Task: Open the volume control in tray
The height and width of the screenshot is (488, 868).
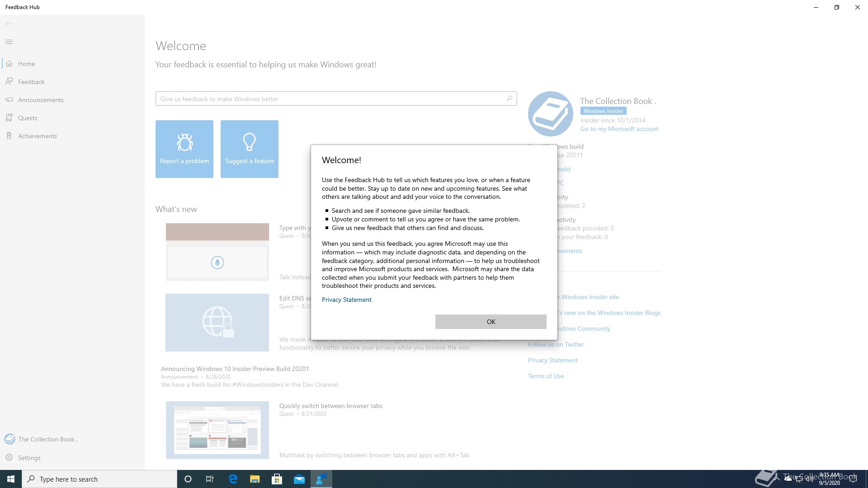Action: (809, 479)
